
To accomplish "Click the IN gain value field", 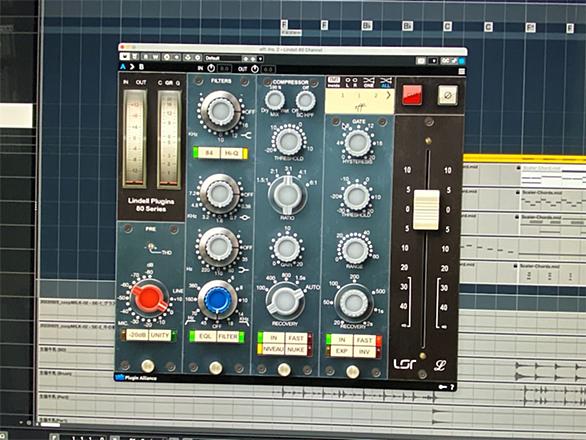I will point(224,68).
